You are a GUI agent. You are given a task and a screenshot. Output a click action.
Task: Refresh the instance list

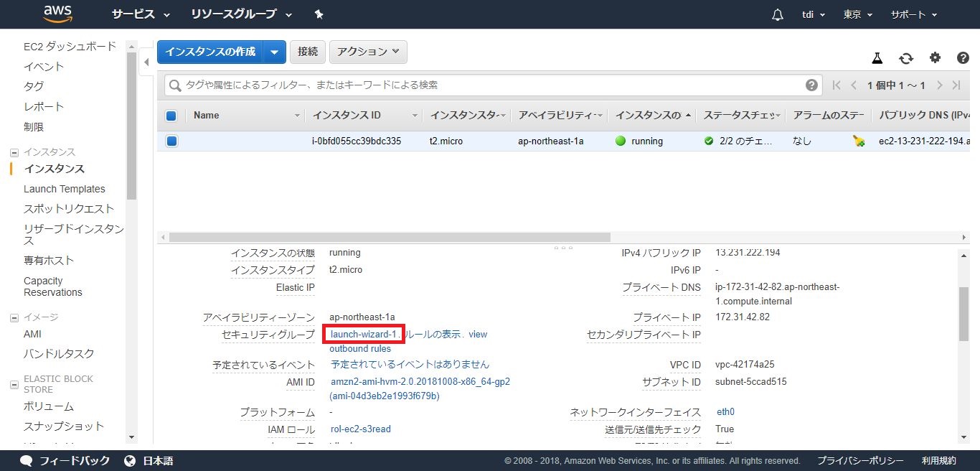906,58
